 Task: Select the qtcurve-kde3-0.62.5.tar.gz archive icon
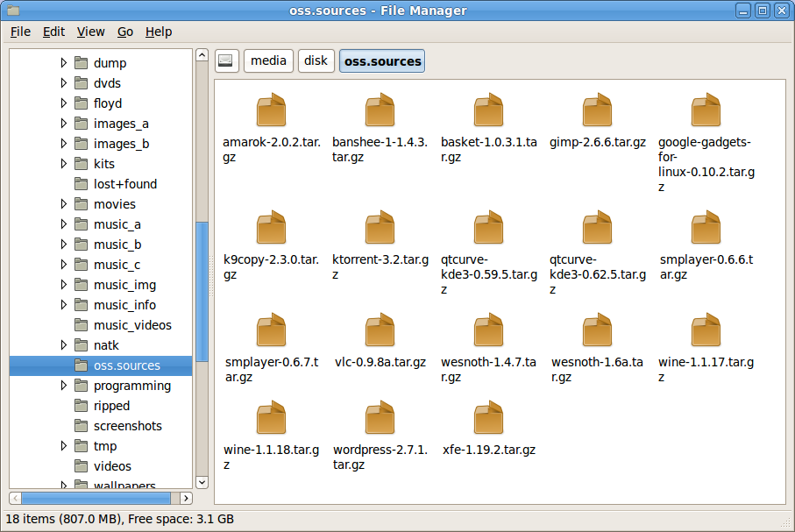click(597, 227)
